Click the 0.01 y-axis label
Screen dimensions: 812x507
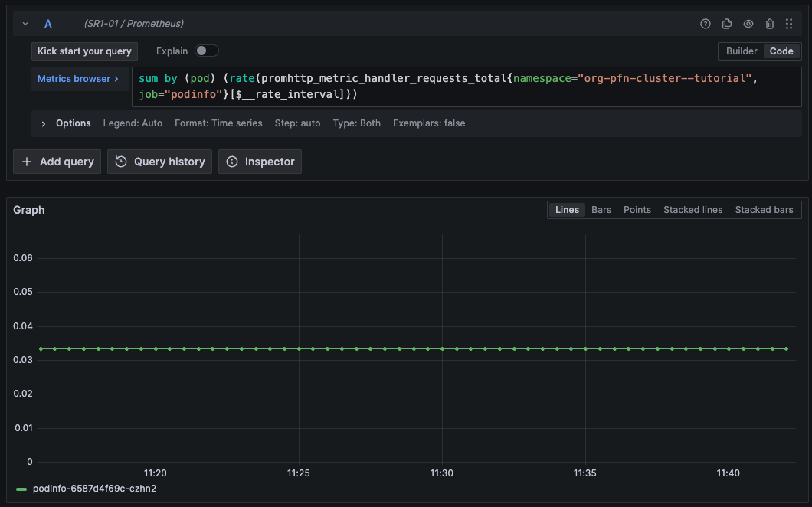point(23,428)
